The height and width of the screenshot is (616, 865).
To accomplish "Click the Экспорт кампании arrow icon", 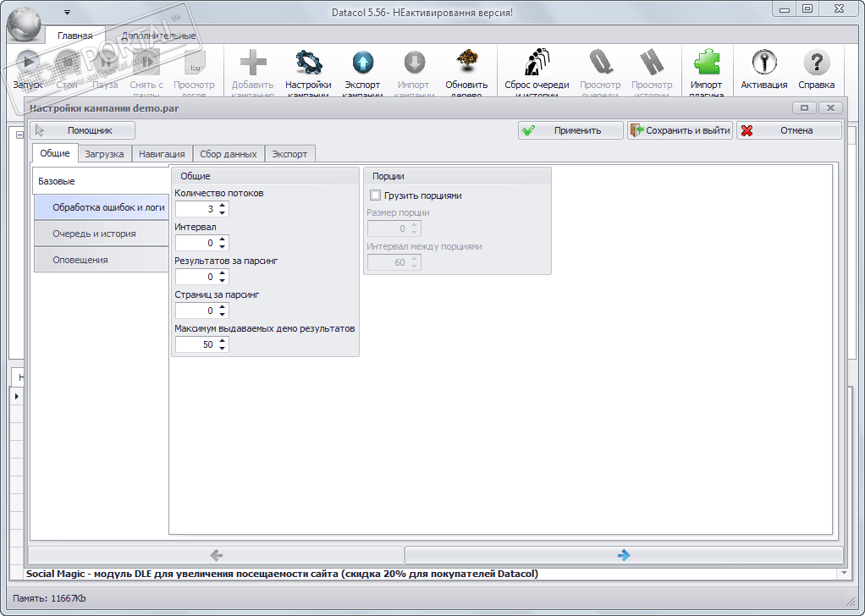I will [362, 63].
